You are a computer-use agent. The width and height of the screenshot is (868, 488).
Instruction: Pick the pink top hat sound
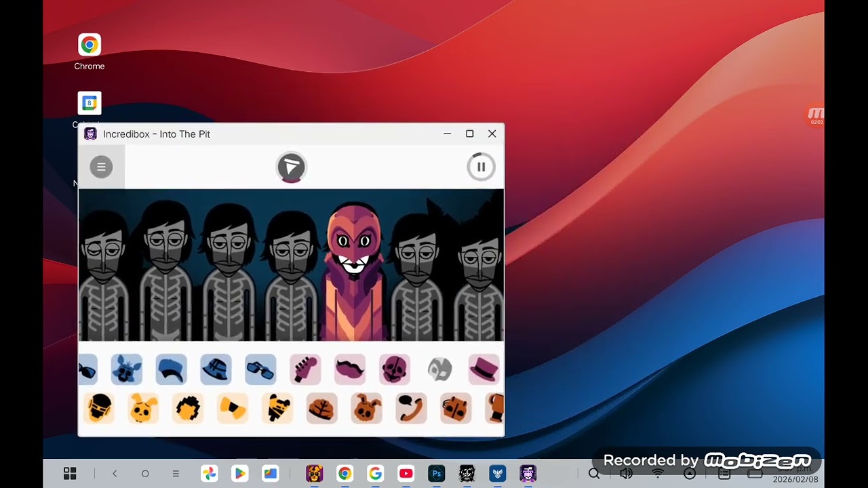484,369
